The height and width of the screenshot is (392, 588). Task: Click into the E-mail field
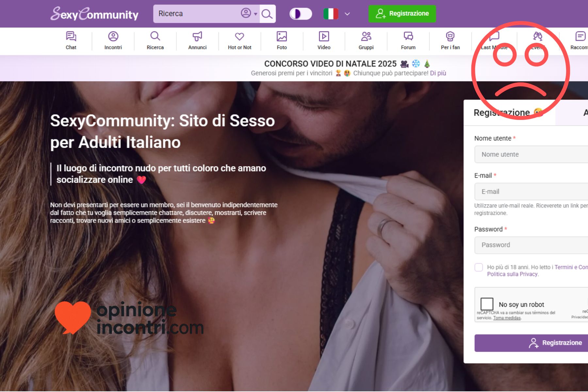531,191
